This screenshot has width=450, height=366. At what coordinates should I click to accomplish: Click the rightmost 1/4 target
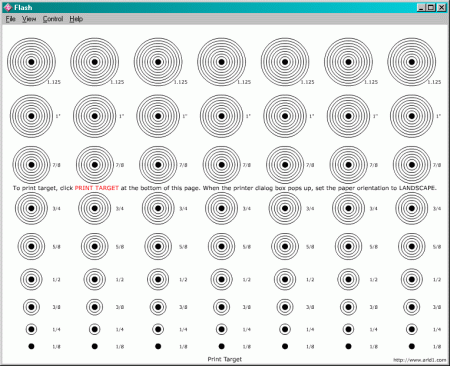click(x=412, y=329)
